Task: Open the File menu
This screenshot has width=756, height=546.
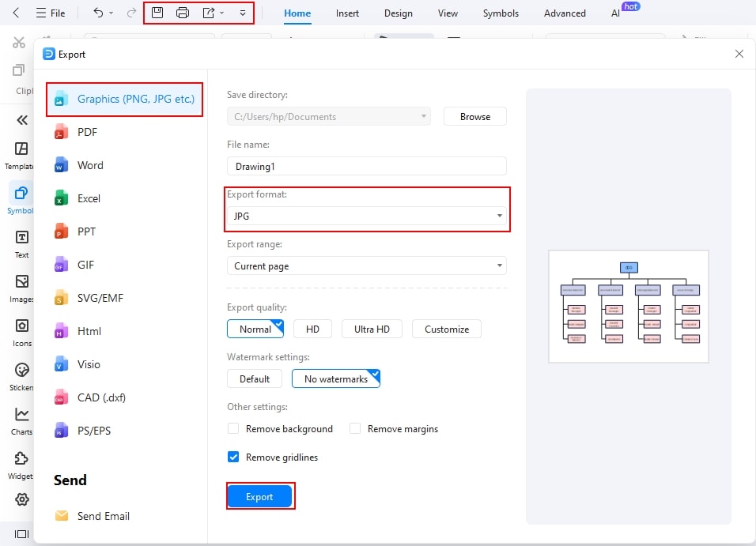Action: pyautogui.click(x=52, y=13)
